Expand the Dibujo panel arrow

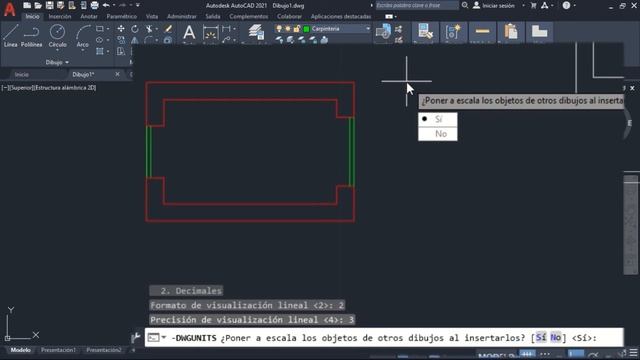point(67,62)
